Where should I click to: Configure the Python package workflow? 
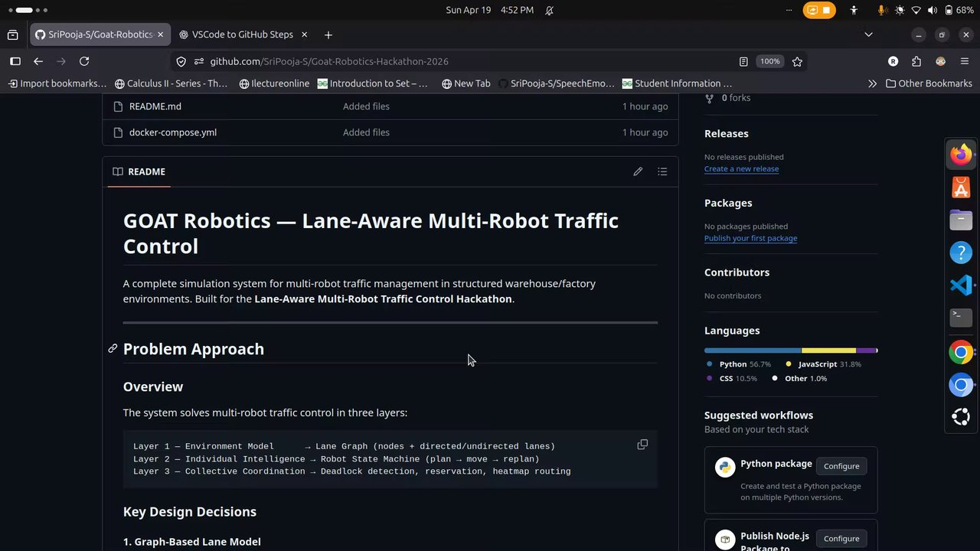(x=841, y=466)
